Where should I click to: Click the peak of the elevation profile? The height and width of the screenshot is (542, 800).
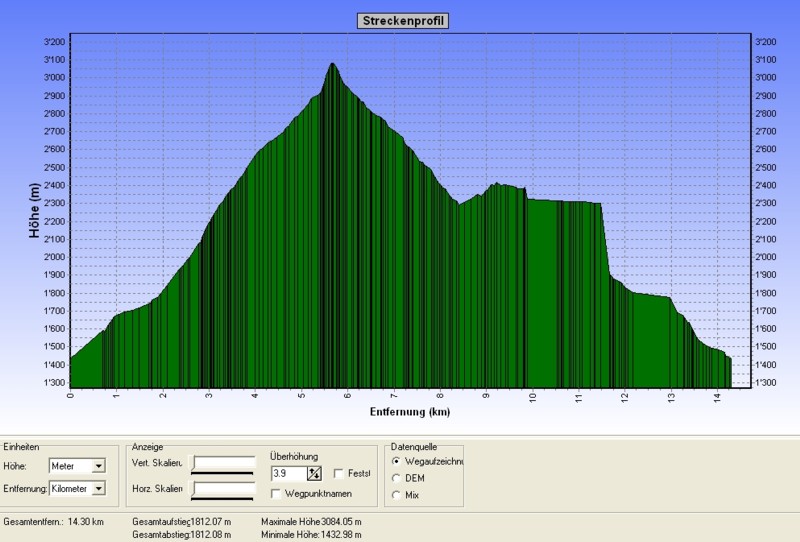click(331, 65)
